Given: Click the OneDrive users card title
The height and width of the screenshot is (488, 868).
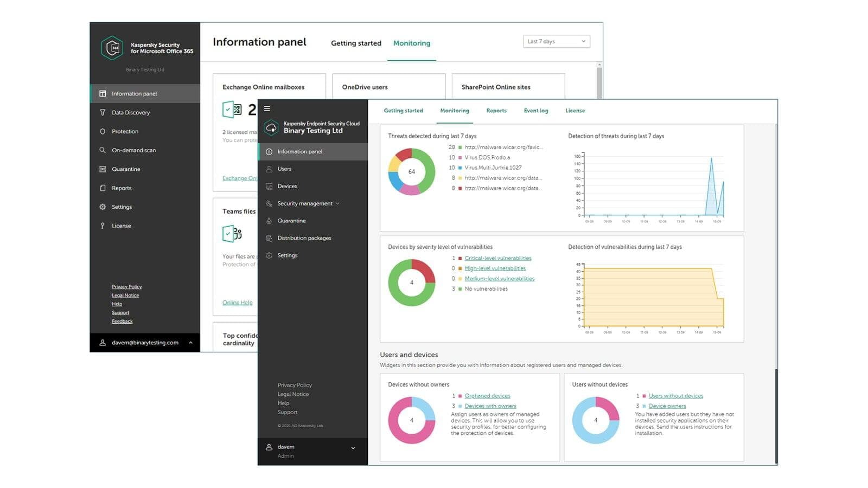Looking at the screenshot, I should coord(365,87).
